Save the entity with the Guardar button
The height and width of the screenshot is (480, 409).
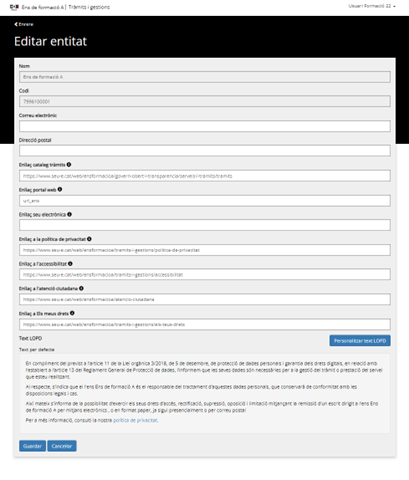pos(32,446)
